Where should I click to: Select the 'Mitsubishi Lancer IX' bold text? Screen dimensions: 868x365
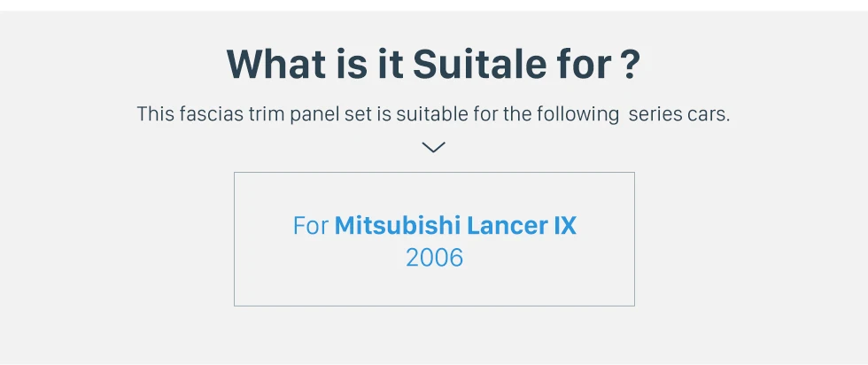coord(455,226)
